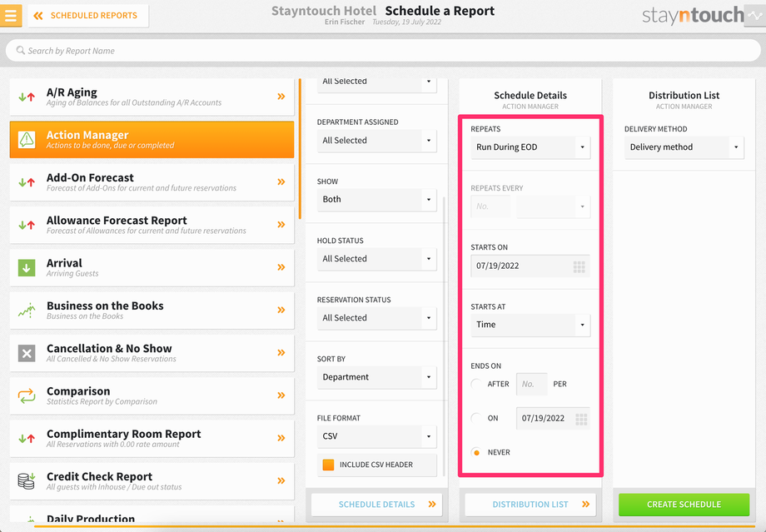Click the Add-On Forecast arrows icon
The height and width of the screenshot is (532, 766).
27,182
